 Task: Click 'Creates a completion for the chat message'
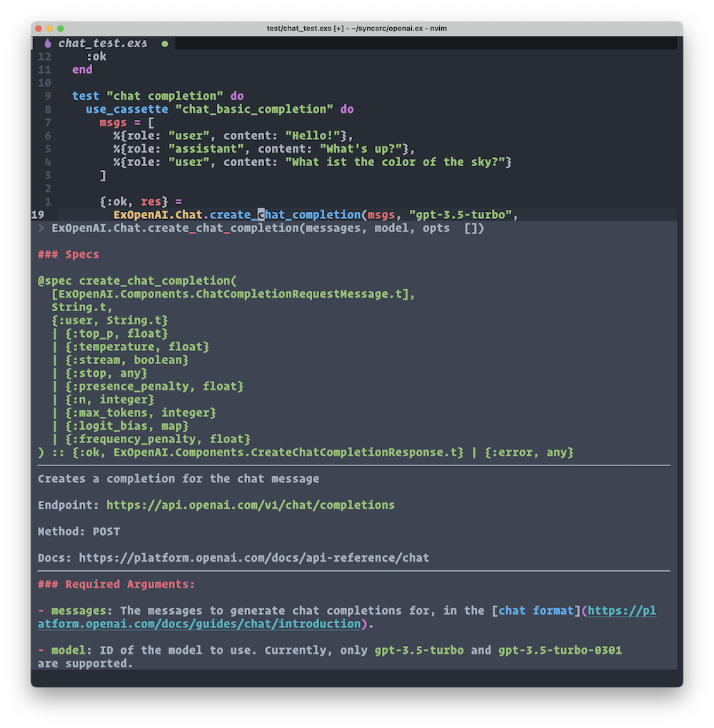(178, 479)
